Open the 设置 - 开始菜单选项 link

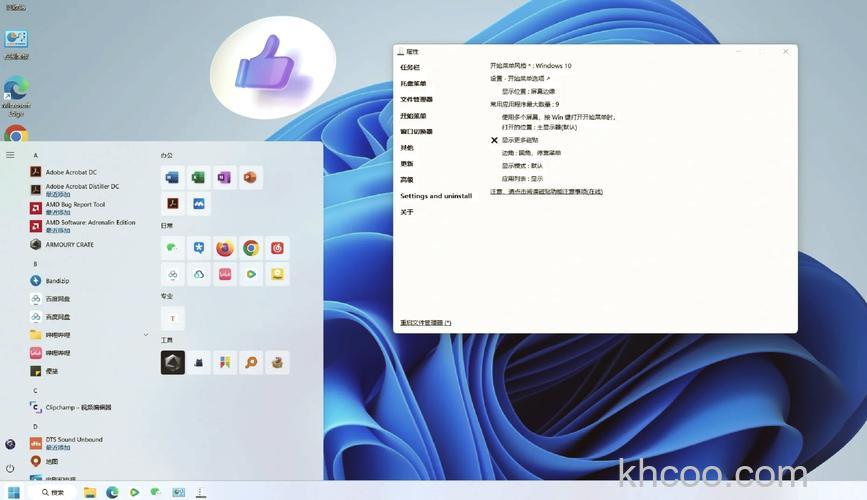click(x=520, y=79)
